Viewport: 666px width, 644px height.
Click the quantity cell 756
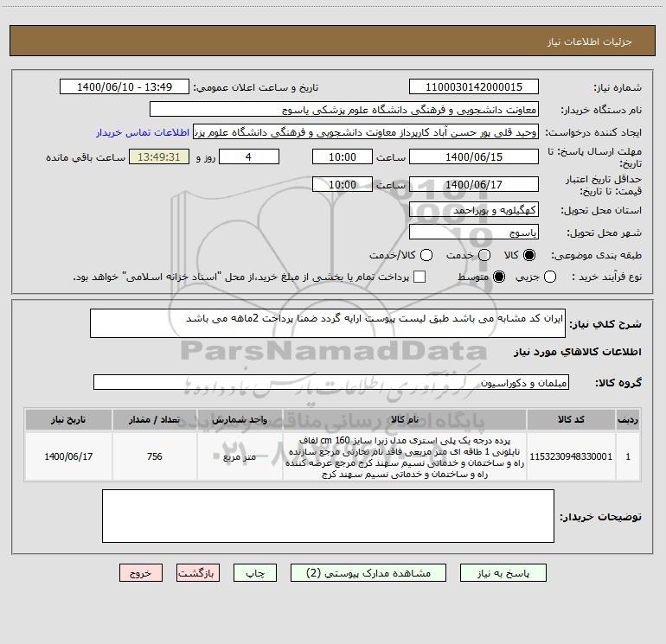155,456
